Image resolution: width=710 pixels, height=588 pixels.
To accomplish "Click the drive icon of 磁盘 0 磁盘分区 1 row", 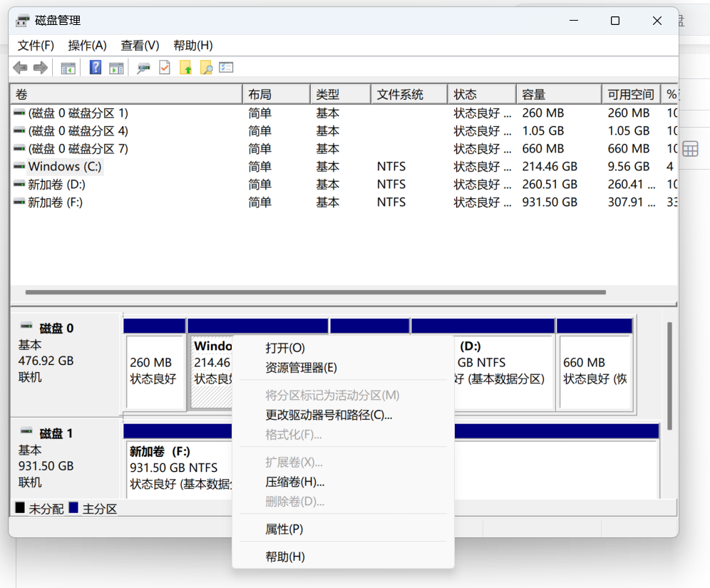I will pos(19,113).
